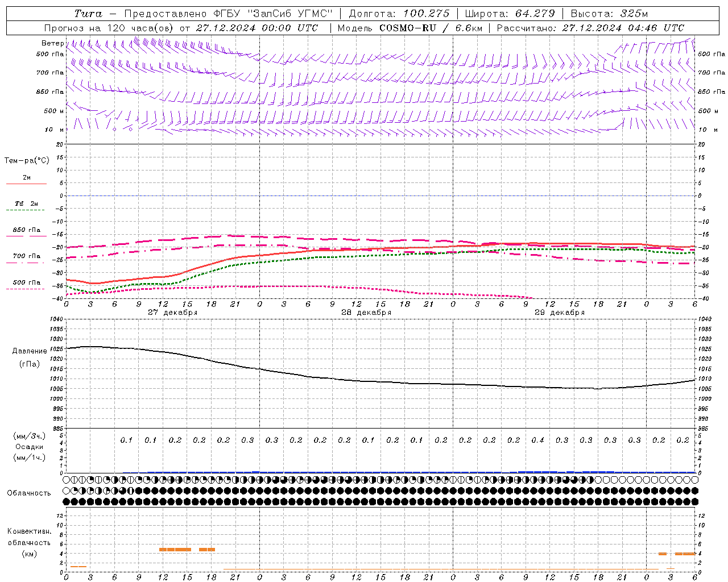Click the station name Tura in the header

click(88, 14)
